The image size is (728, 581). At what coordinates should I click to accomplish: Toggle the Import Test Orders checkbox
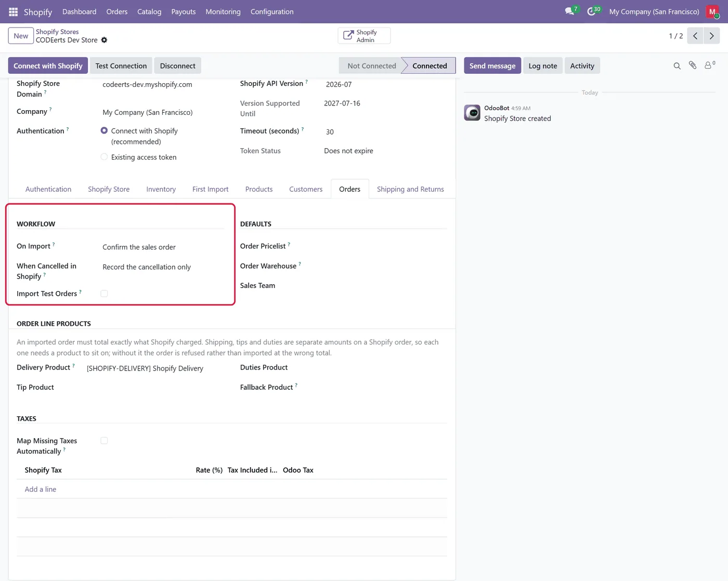pos(104,294)
